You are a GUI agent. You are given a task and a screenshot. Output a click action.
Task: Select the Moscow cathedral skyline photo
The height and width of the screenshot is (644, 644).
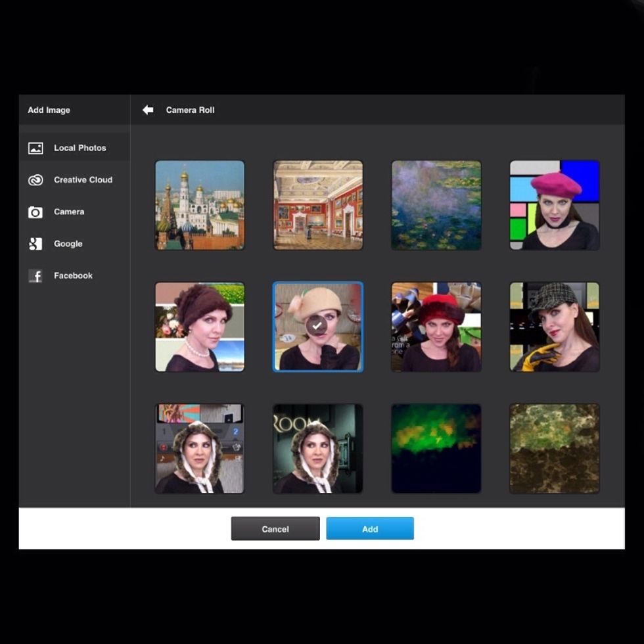tap(200, 205)
